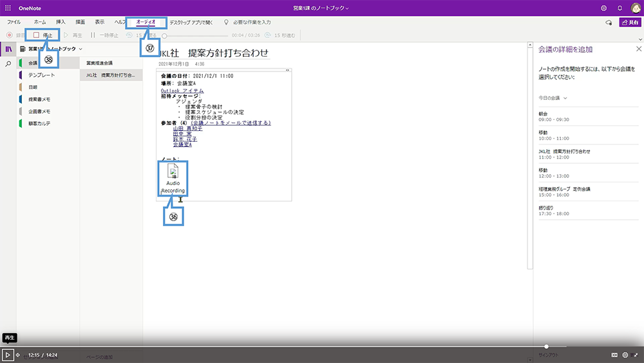This screenshot has height=363, width=644.
Task: Switch to the ホーム tab
Action: [x=40, y=22]
